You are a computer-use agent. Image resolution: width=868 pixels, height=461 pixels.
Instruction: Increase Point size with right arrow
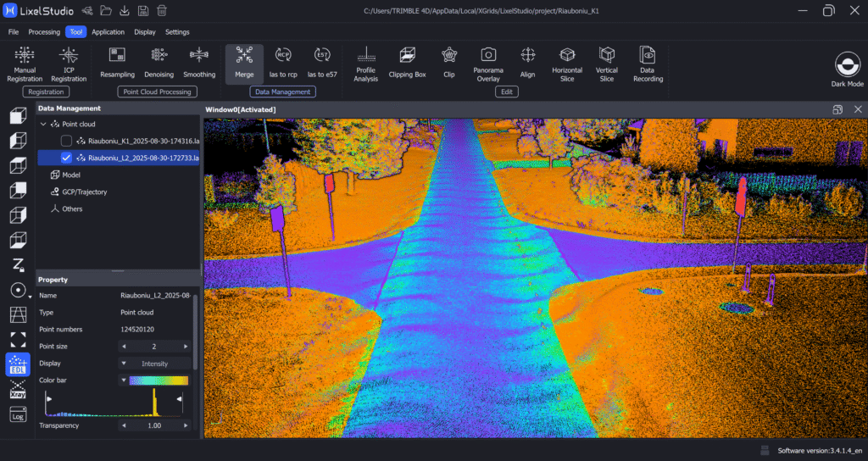tap(186, 347)
